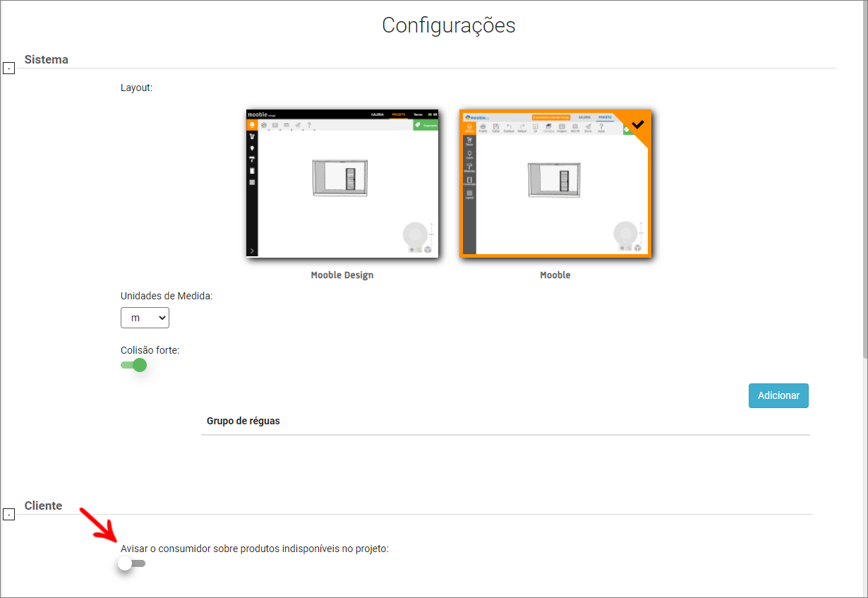
Task: Click the Grupo de réguas header
Action: pos(243,421)
